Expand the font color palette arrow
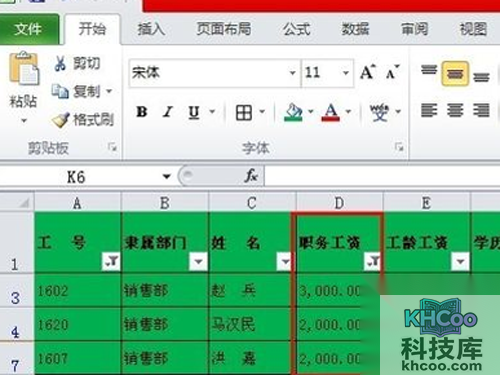The height and width of the screenshot is (375, 500). pyautogui.click(x=348, y=112)
